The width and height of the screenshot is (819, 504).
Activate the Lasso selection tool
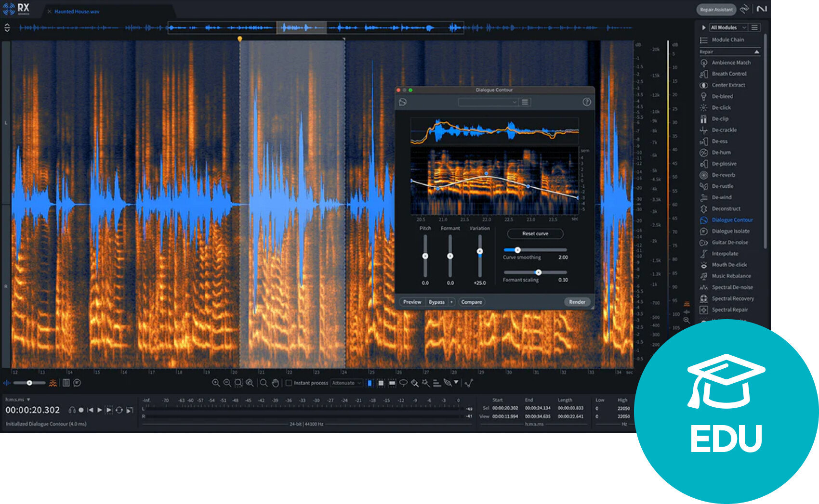[405, 383]
